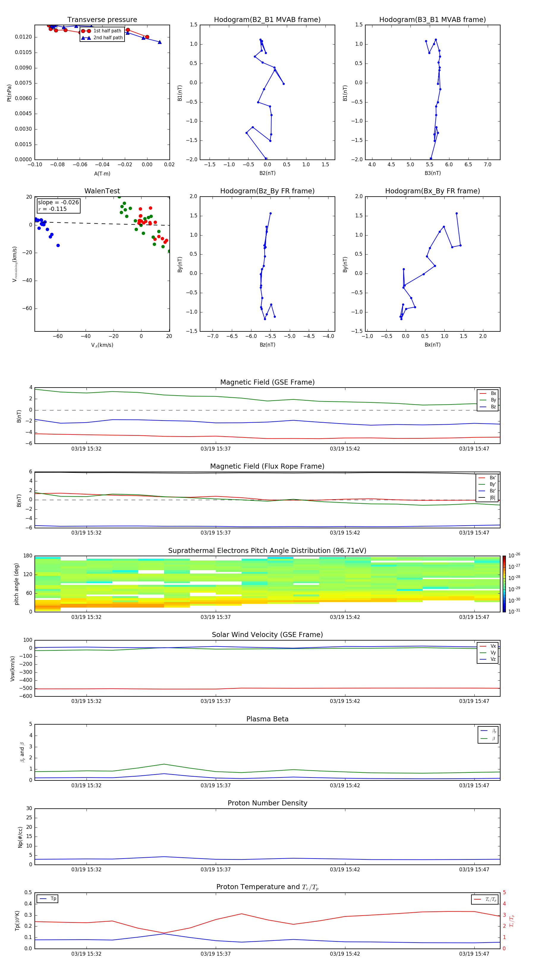Click the 'A(T·m)' x-axis label
The height and width of the screenshot is (980, 535).
point(102,173)
